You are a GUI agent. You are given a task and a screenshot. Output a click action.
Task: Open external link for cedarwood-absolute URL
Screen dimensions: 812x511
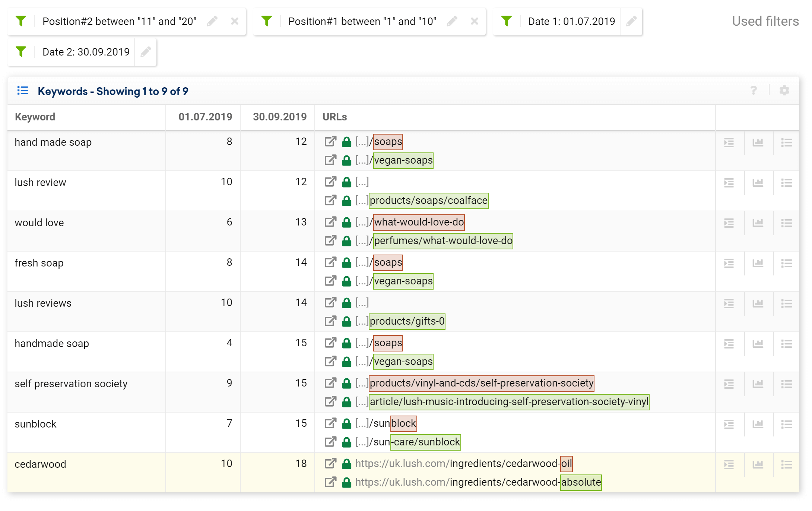pyautogui.click(x=330, y=482)
